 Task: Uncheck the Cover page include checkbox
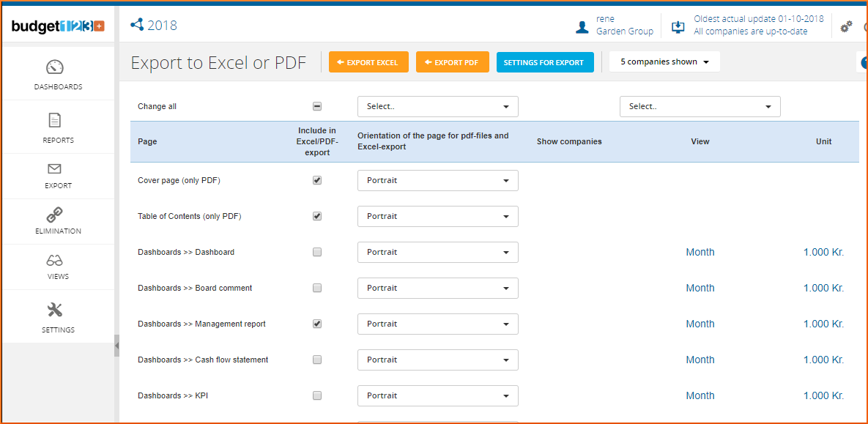[x=317, y=180]
